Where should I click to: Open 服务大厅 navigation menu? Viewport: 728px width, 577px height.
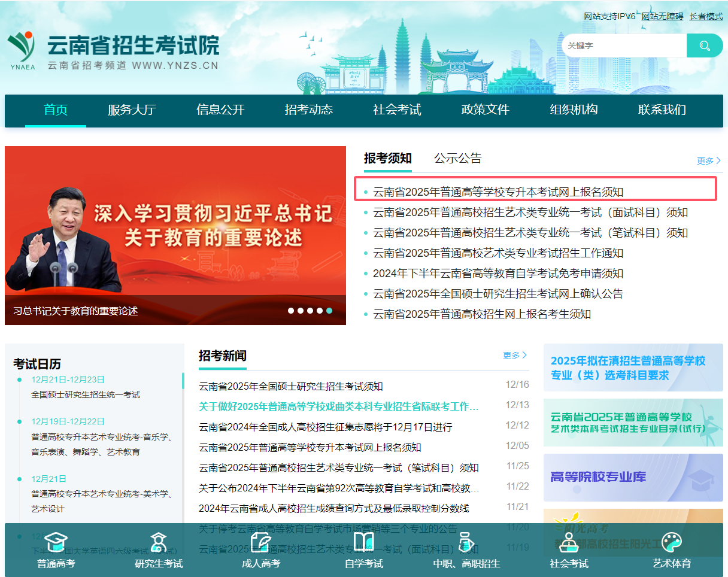(x=132, y=110)
